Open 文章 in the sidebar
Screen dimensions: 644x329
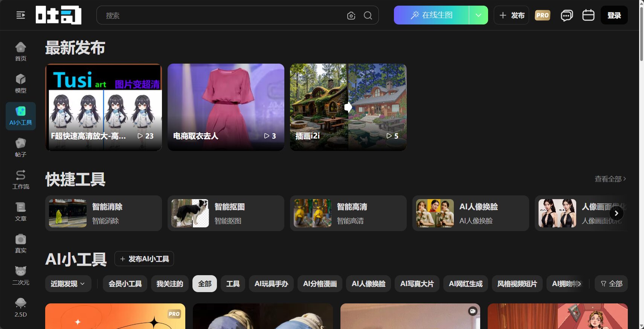[x=21, y=212]
